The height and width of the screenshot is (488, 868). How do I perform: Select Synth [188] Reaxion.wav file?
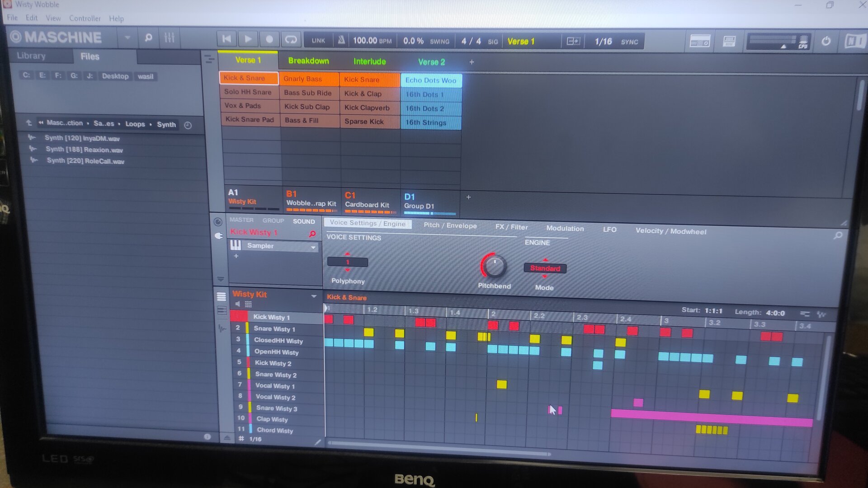[84, 150]
